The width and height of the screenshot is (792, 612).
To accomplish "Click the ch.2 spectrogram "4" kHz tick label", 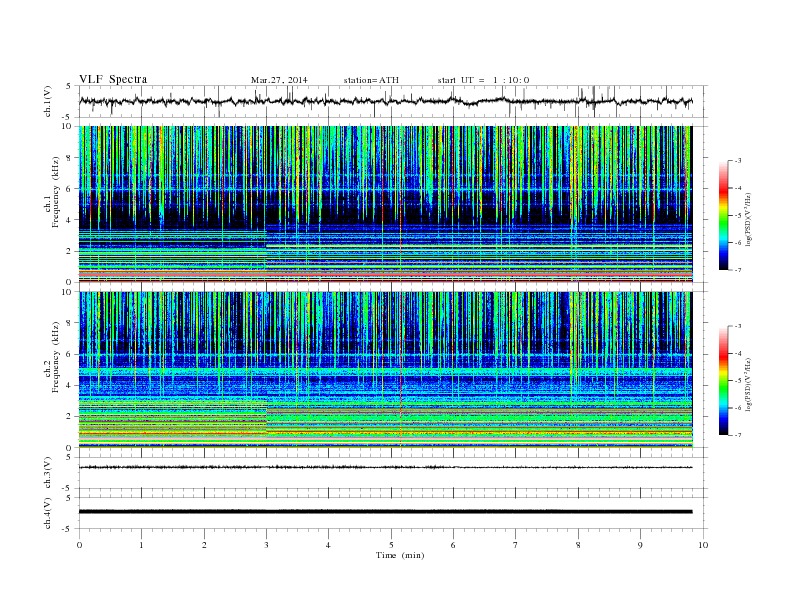I will [69, 386].
